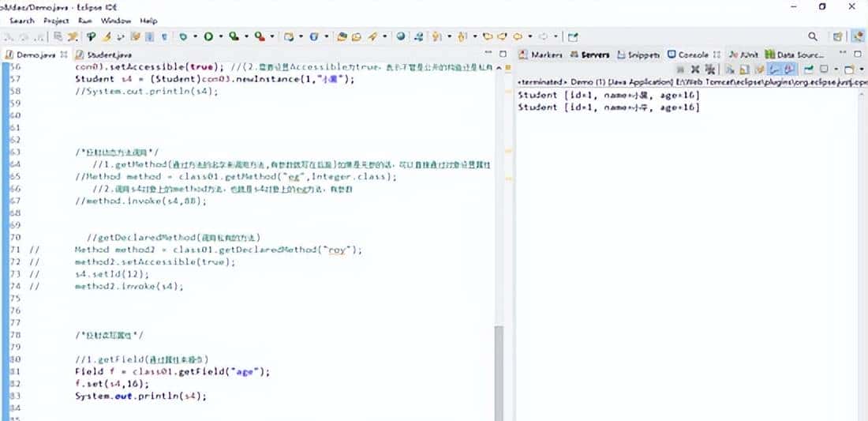
Task: Switch to the Markers view tab
Action: pyautogui.click(x=541, y=55)
